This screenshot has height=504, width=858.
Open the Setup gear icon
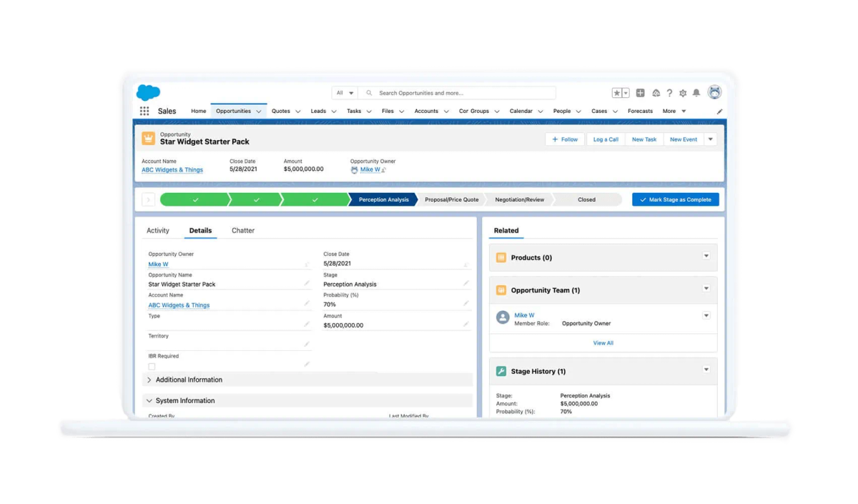point(683,93)
